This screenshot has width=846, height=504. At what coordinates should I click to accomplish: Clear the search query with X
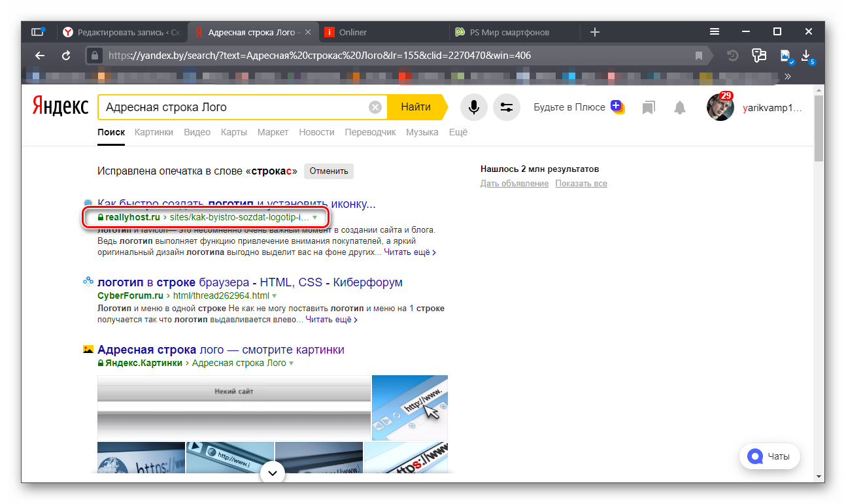click(x=375, y=107)
